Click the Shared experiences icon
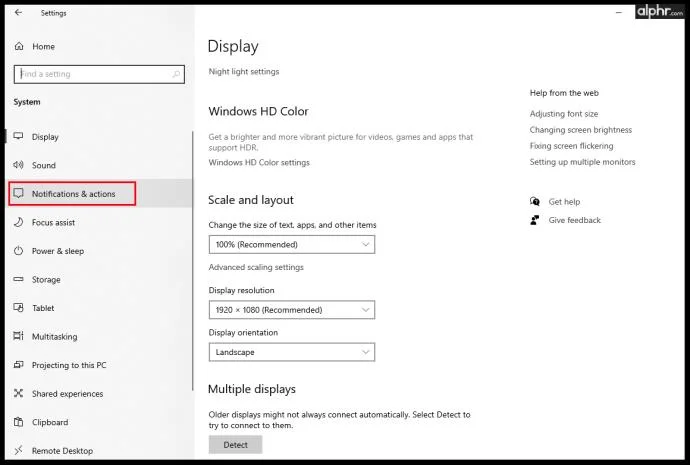 click(18, 393)
